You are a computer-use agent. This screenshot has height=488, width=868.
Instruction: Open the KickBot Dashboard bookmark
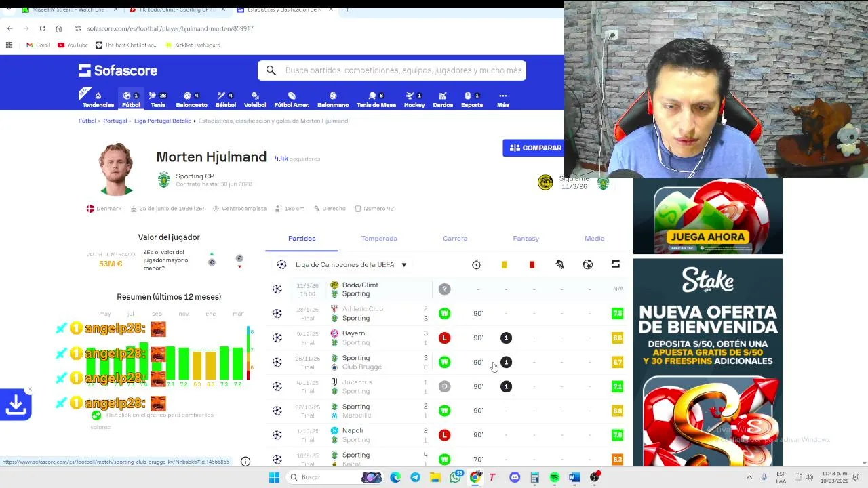point(192,45)
